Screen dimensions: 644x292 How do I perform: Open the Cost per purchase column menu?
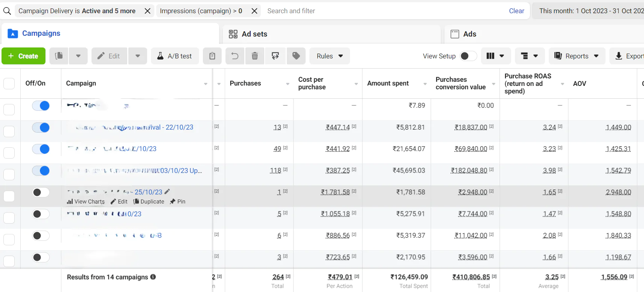(356, 84)
